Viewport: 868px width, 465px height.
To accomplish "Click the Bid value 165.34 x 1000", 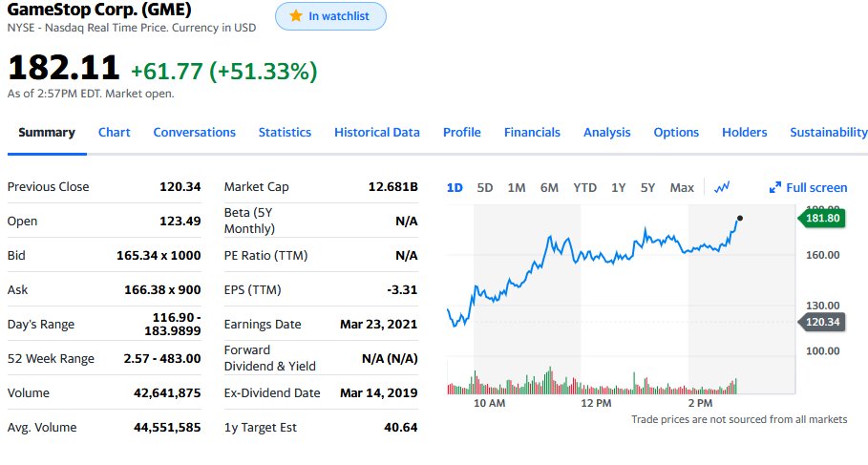I will pyautogui.click(x=159, y=255).
